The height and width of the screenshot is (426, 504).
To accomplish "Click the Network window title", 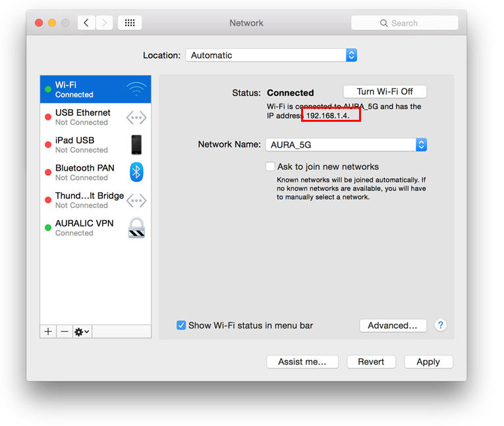I will (x=246, y=23).
